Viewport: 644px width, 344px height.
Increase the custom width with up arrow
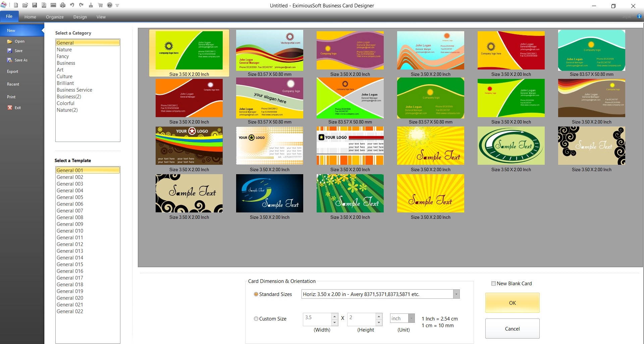[334, 316]
